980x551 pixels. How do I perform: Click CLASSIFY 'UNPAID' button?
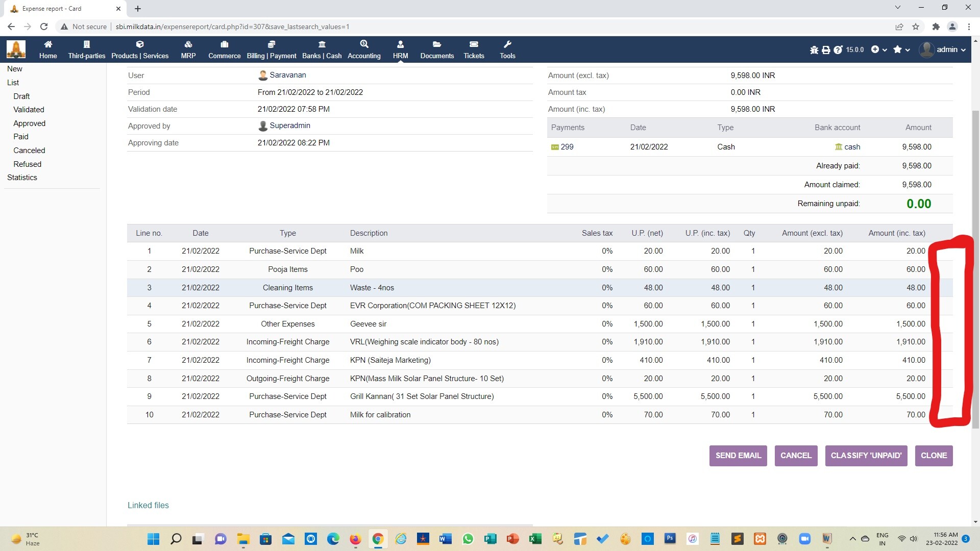click(866, 456)
